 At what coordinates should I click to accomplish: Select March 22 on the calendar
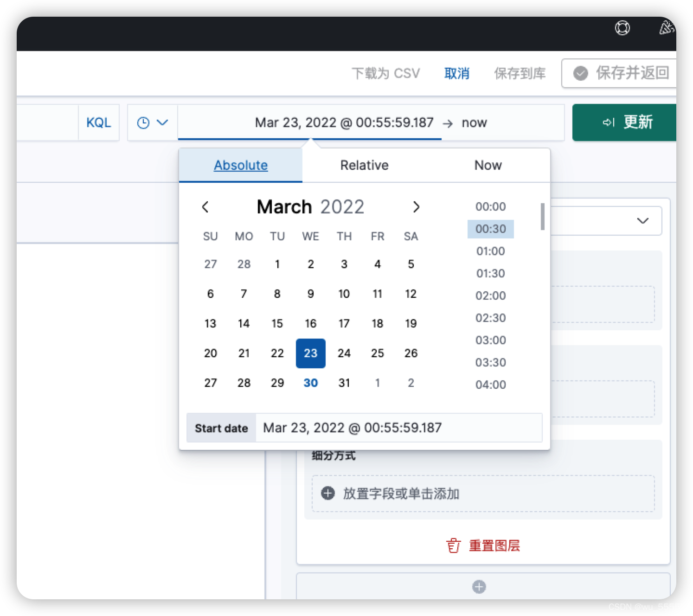[x=277, y=353]
